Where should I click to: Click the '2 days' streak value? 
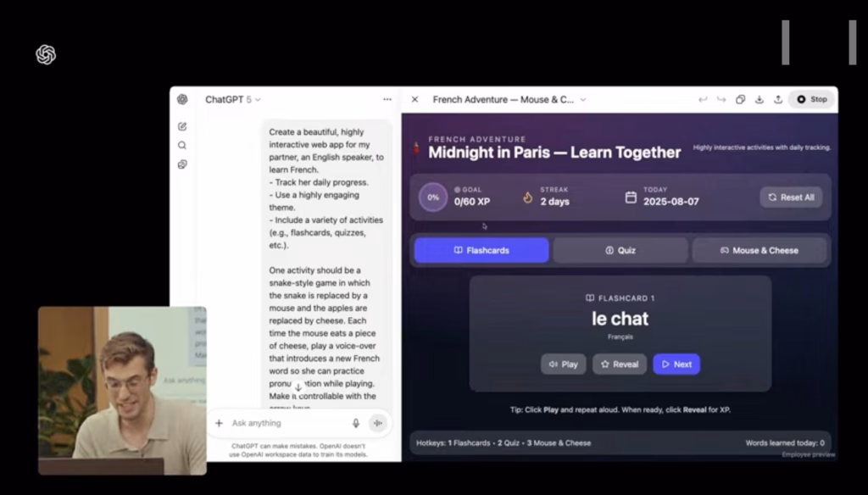click(x=554, y=202)
